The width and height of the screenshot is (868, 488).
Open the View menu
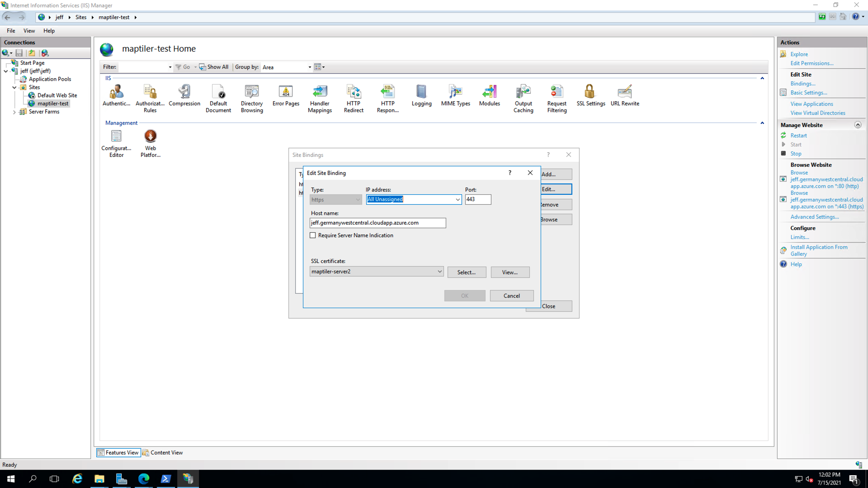coord(29,31)
